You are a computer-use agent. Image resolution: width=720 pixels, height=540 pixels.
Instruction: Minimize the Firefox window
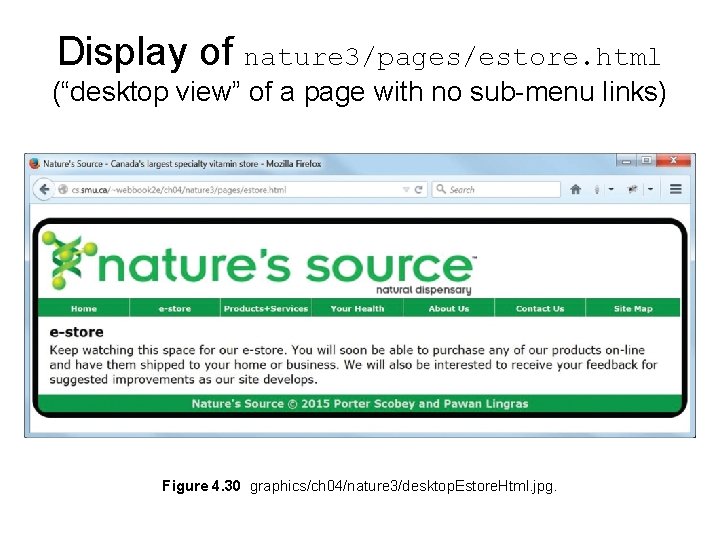626,161
